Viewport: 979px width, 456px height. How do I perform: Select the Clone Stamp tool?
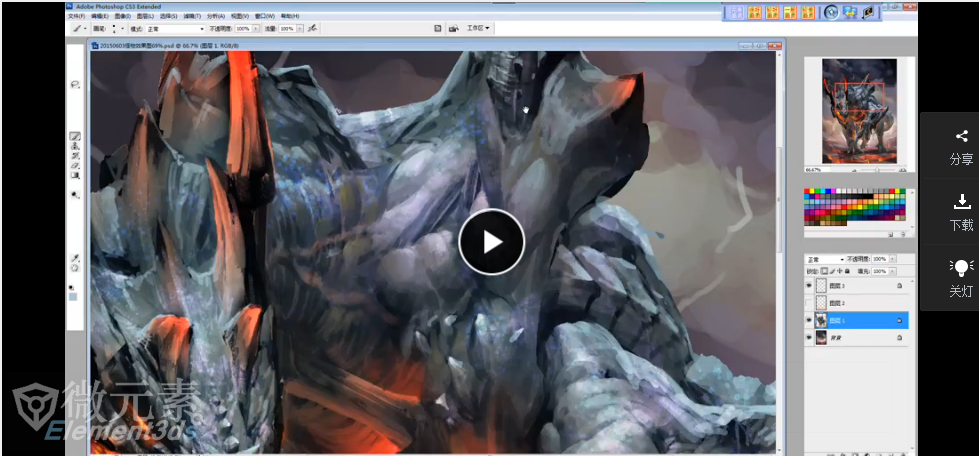pos(75,146)
